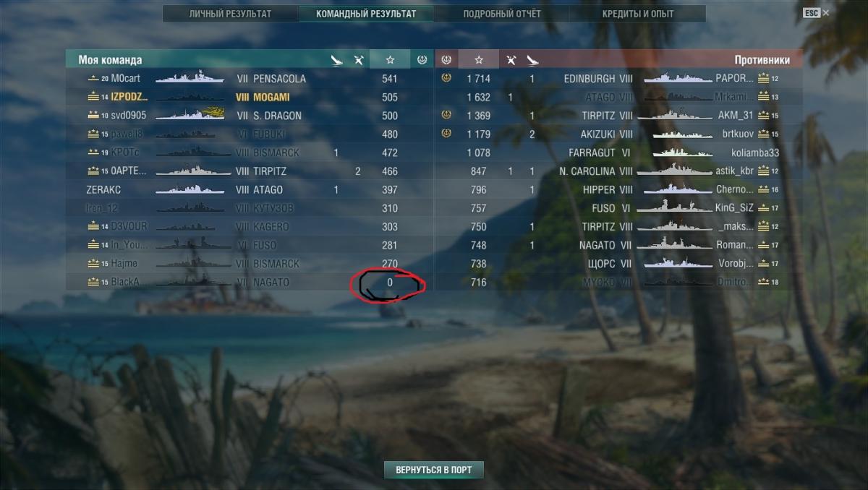Image resolution: width=868 pixels, height=490 pixels.
Task: Sort the enemy team by star experience
Action: 478,60
